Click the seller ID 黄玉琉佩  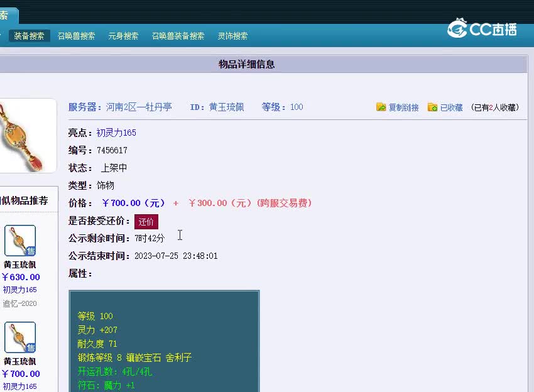pos(226,107)
